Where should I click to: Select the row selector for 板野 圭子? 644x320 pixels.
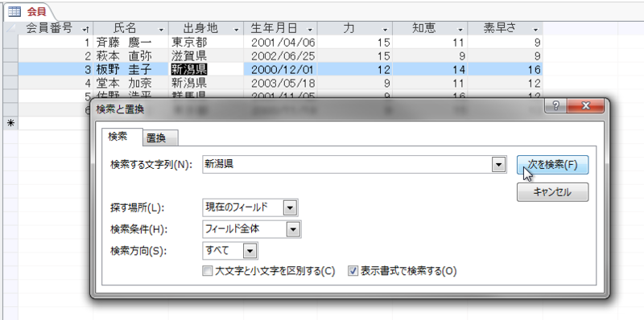coord(10,69)
